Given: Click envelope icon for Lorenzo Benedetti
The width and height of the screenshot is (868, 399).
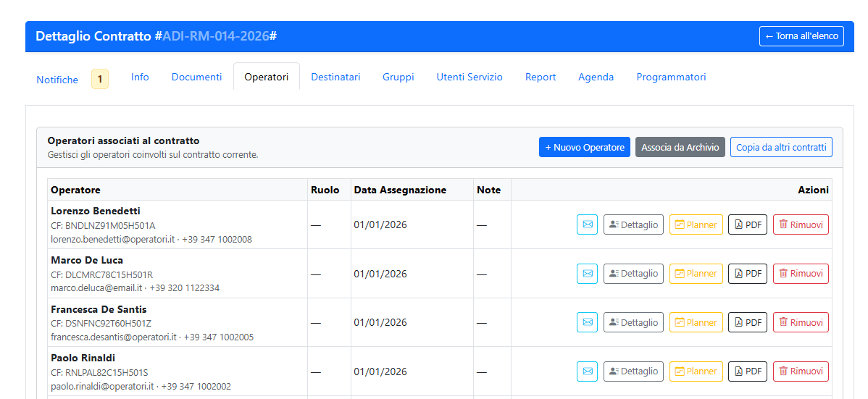Looking at the screenshot, I should tap(587, 224).
